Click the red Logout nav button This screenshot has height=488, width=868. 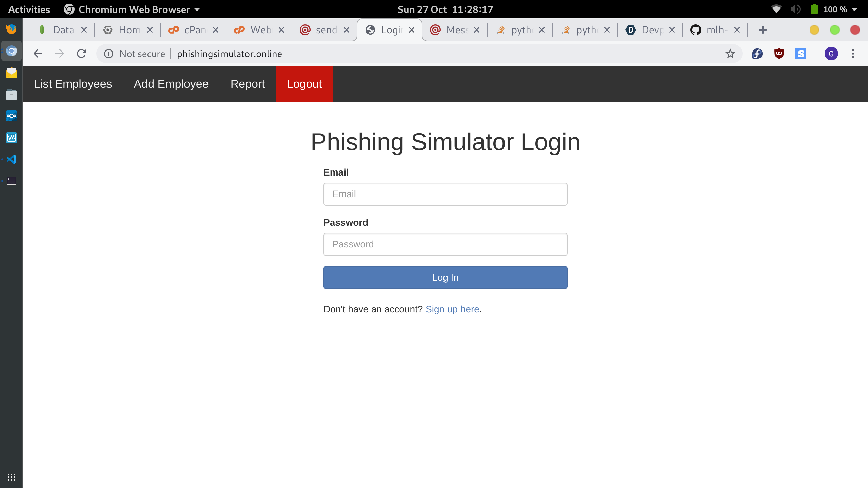(304, 84)
